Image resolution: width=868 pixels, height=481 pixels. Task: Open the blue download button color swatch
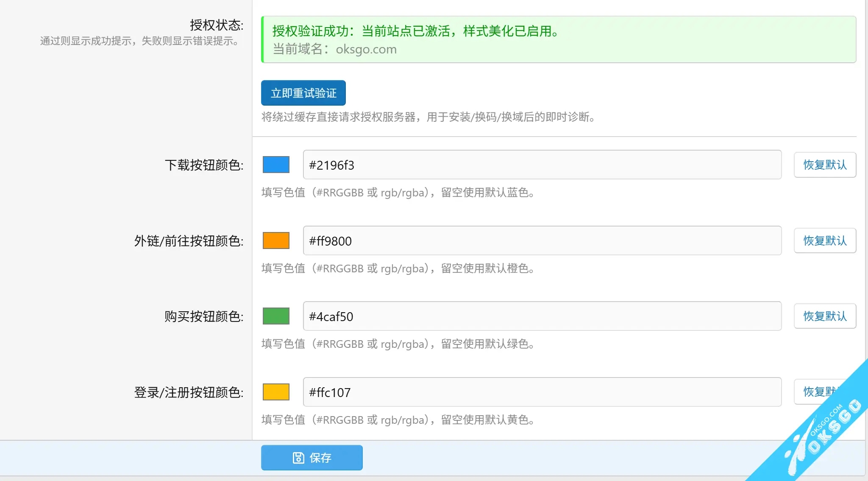[x=276, y=165]
